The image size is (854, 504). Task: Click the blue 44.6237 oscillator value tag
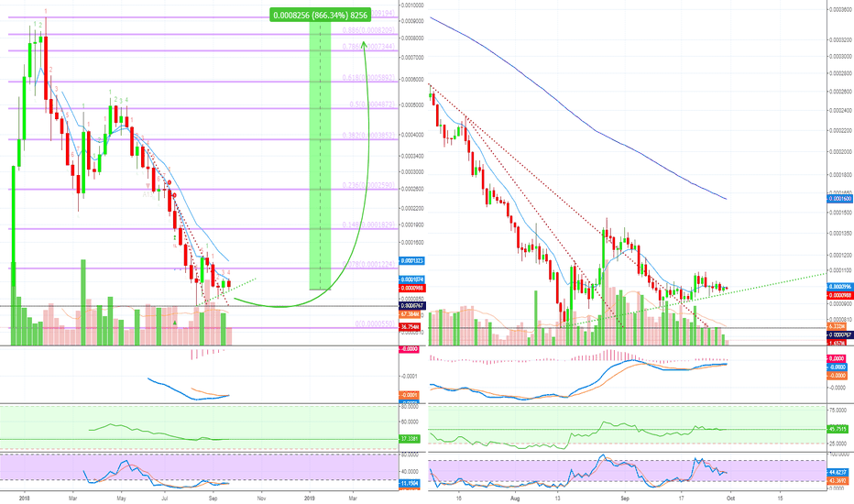[x=838, y=472]
